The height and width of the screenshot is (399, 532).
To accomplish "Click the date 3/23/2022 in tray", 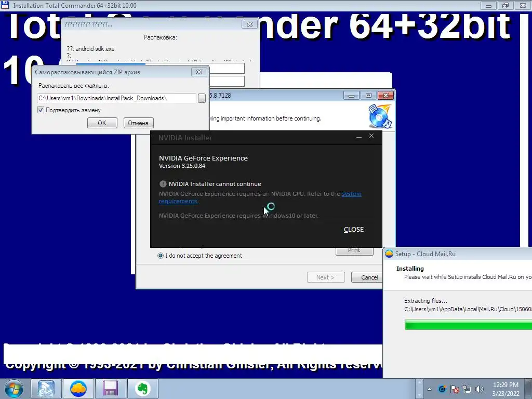I will click(x=506, y=394).
